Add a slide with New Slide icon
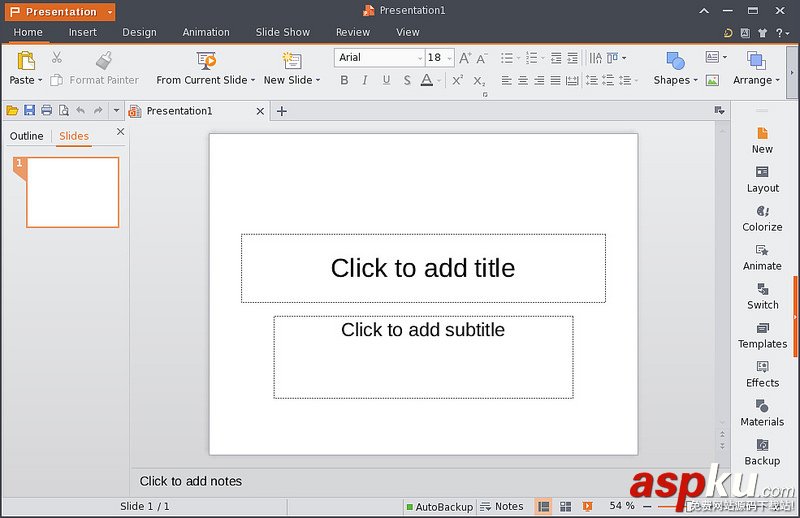This screenshot has height=518, width=800. click(292, 60)
